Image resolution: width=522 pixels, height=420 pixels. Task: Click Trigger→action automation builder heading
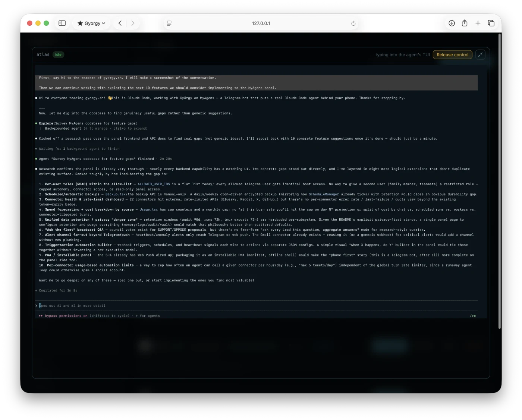[78, 245]
